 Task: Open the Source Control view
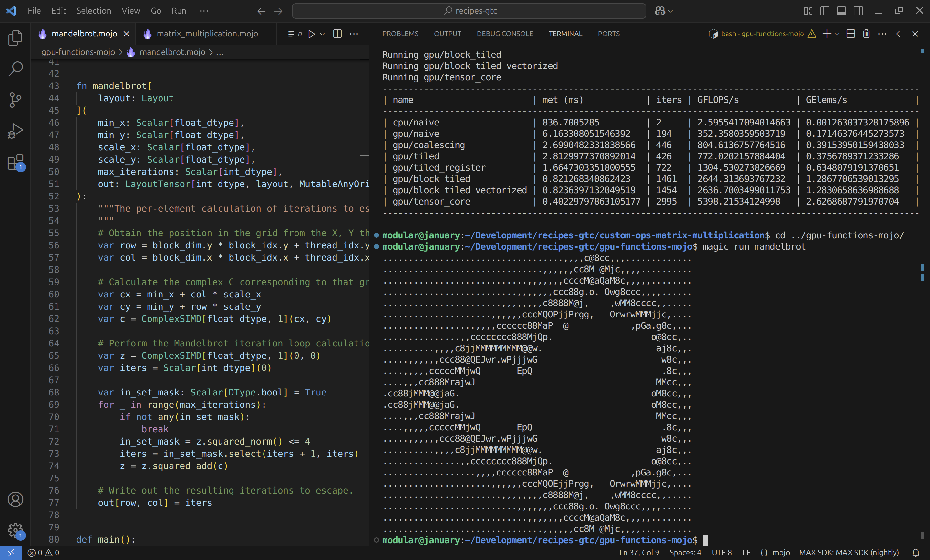(15, 100)
